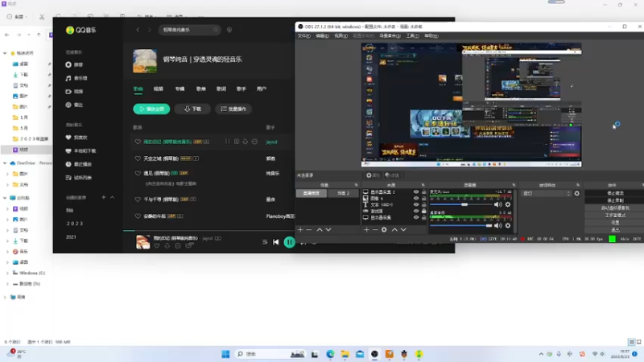Click 停止录制 button in OBS controls

tap(615, 200)
